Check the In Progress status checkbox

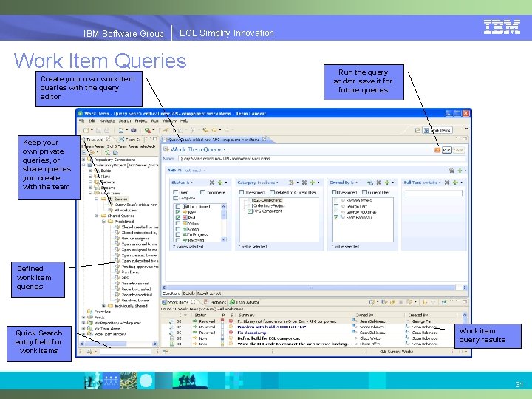(x=178, y=235)
